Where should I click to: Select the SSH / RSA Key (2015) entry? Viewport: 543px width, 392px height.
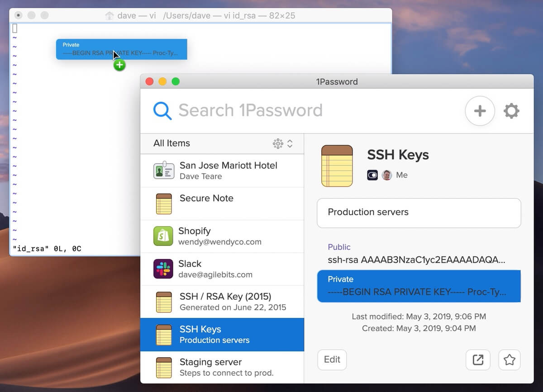pyautogui.click(x=222, y=302)
